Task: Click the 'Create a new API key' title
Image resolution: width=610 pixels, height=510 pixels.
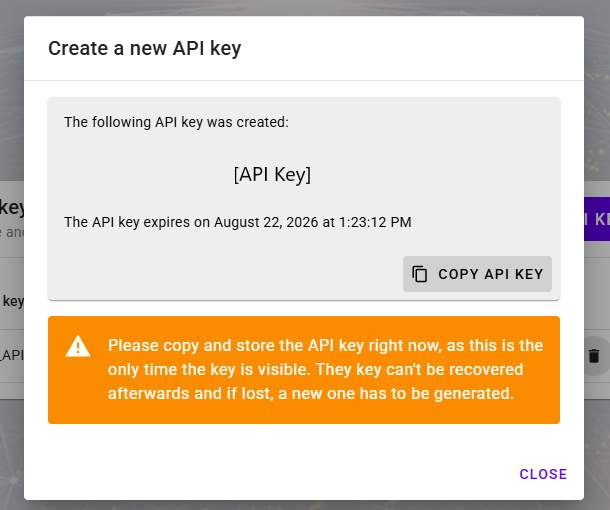Action: tap(145, 48)
